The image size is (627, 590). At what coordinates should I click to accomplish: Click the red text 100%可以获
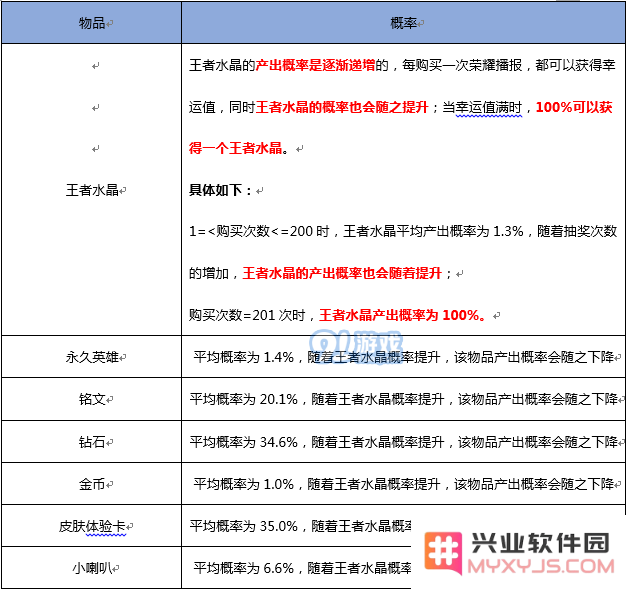[574, 107]
